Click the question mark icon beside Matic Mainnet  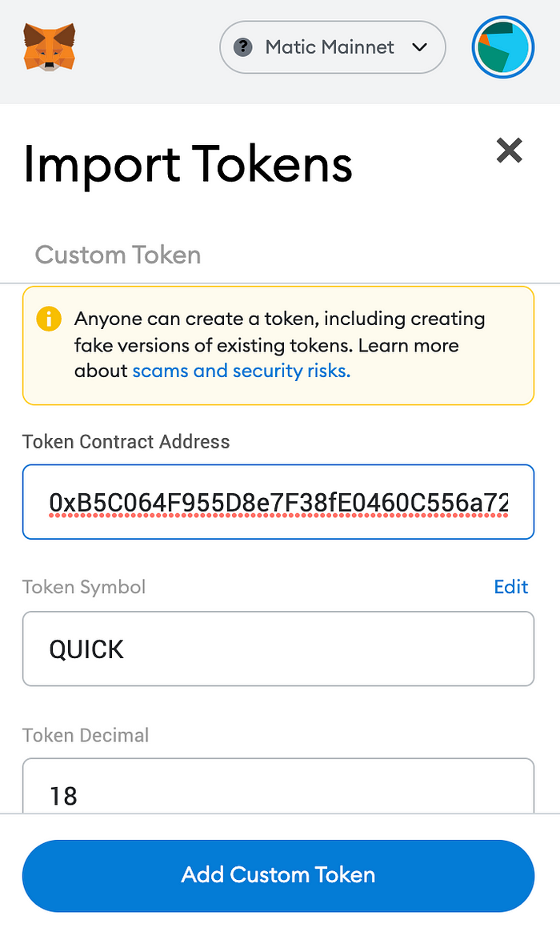[x=242, y=47]
